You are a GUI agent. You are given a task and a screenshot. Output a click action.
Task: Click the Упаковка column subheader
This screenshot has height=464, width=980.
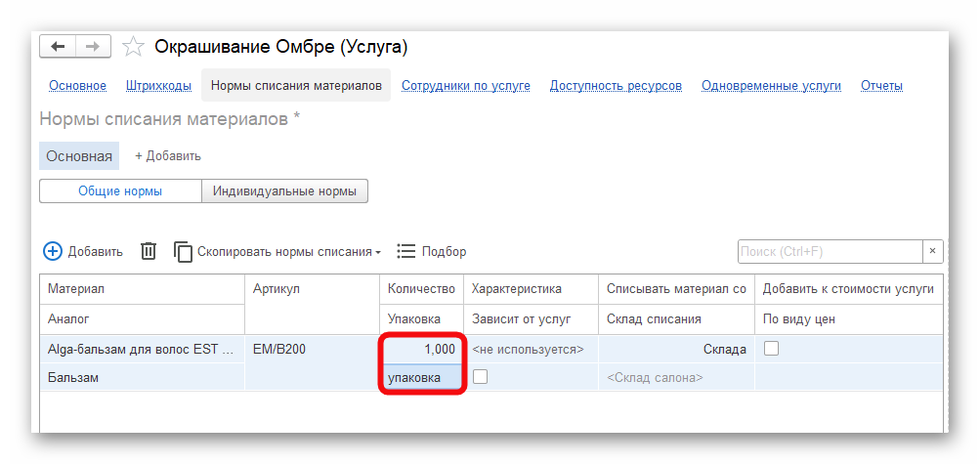coord(422,319)
